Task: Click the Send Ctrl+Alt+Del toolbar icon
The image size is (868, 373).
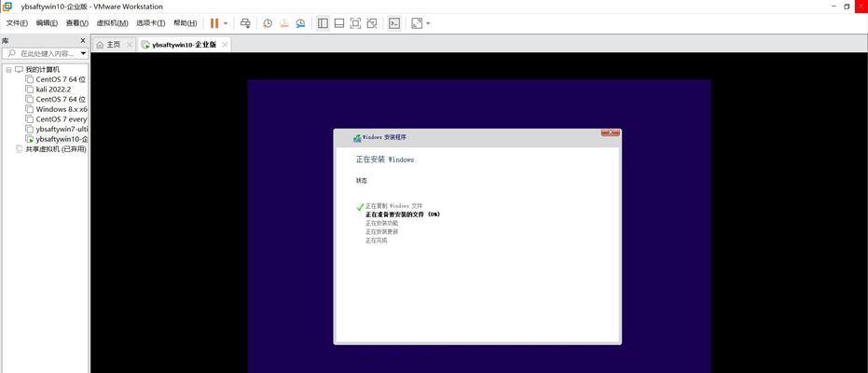Action: [x=245, y=23]
